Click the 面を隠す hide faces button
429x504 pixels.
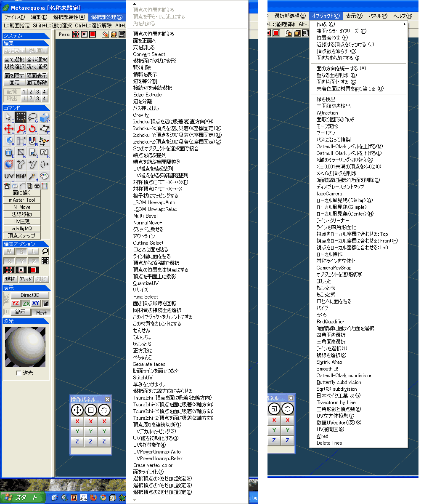14,75
